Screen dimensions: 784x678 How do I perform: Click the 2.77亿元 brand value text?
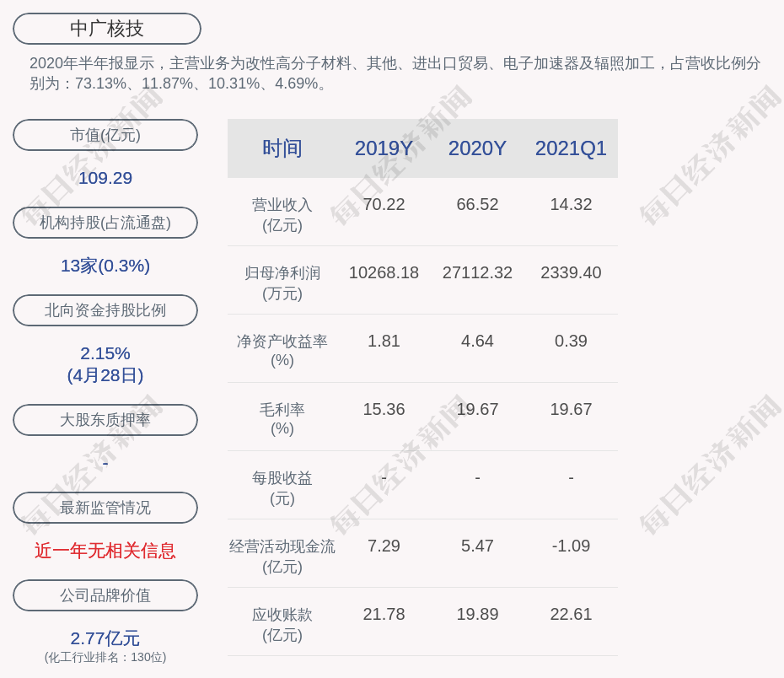pos(105,638)
